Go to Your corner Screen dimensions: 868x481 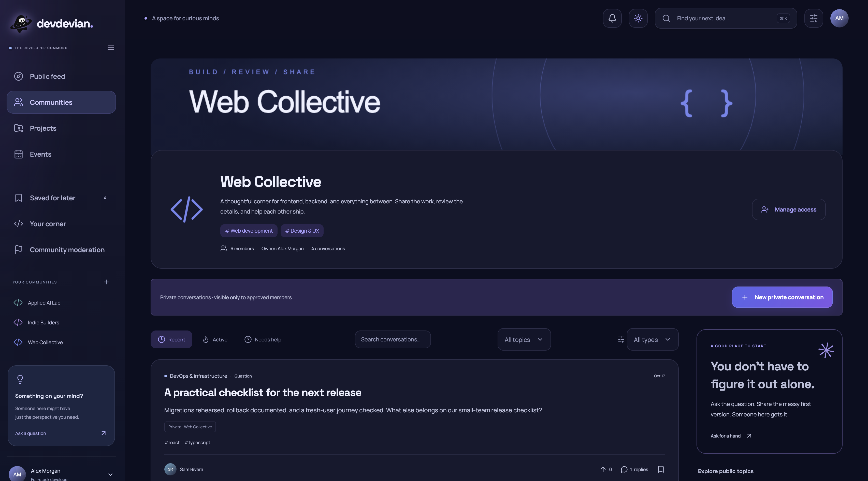pos(61,224)
